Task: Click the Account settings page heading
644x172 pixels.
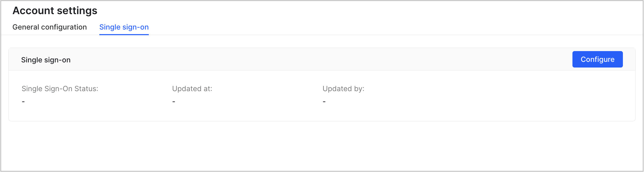Action: 55,11
